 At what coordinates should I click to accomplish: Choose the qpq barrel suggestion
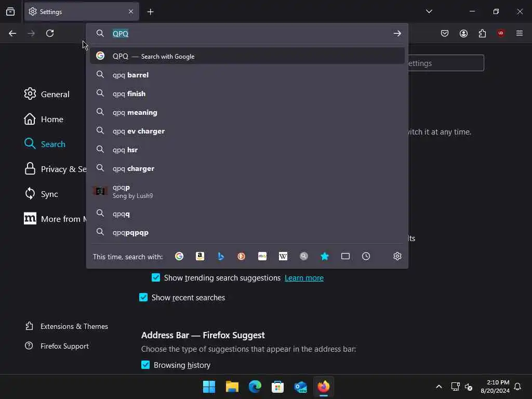[x=247, y=75]
